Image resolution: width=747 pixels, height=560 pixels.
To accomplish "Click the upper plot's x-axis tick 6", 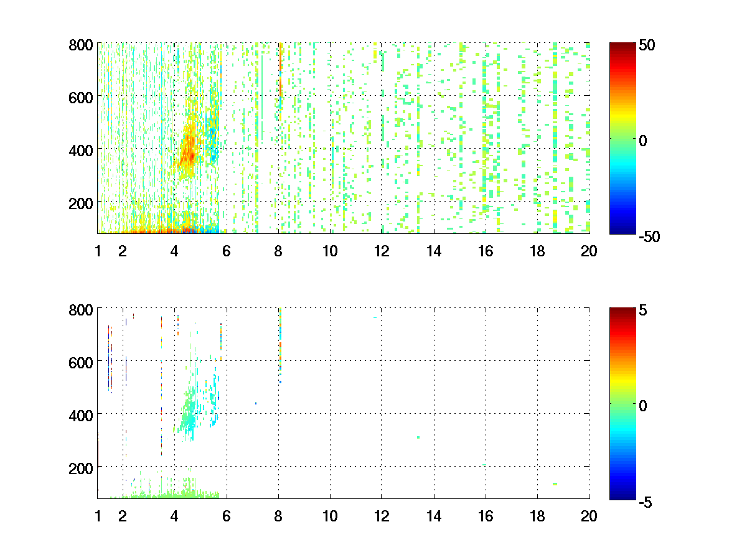I will coord(226,251).
